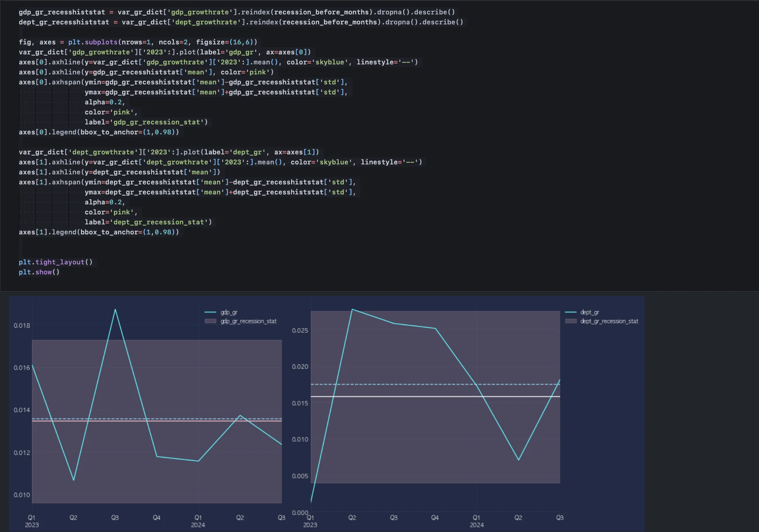Click the gdp_gr_recesshiststat assignment line
The image size is (759, 532).
pos(237,12)
